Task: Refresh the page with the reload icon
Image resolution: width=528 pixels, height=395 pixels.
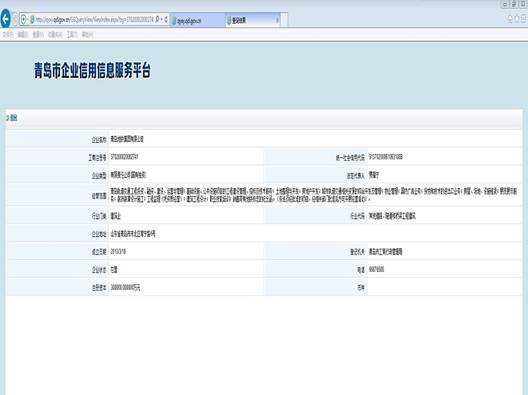Action: tap(166, 20)
